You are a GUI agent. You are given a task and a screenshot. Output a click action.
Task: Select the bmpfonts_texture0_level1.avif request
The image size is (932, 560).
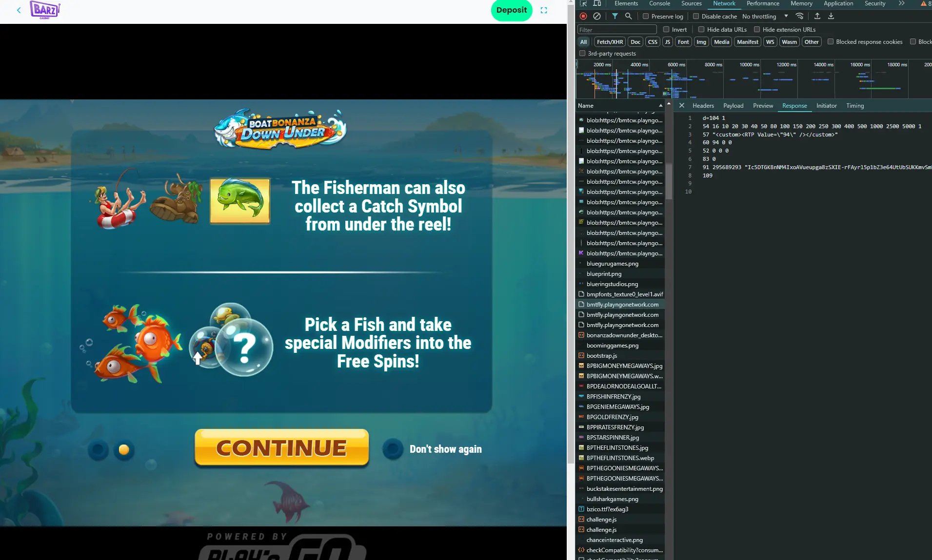click(620, 294)
